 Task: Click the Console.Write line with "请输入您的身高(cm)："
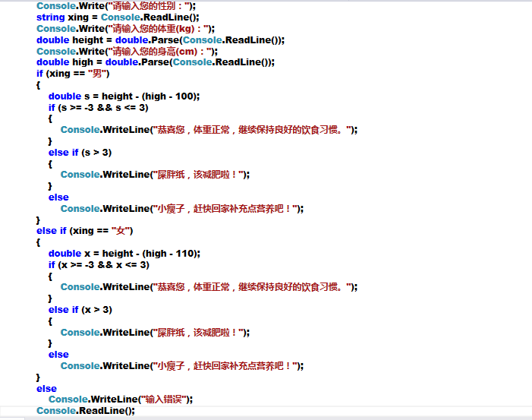[127, 52]
